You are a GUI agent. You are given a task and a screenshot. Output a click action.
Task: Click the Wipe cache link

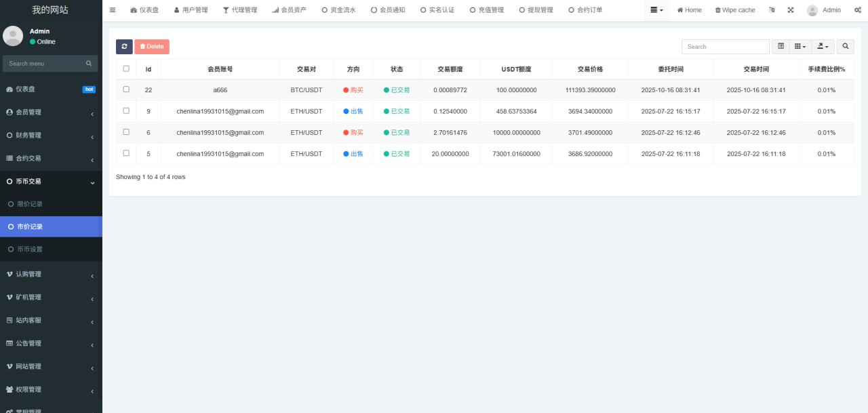click(735, 10)
